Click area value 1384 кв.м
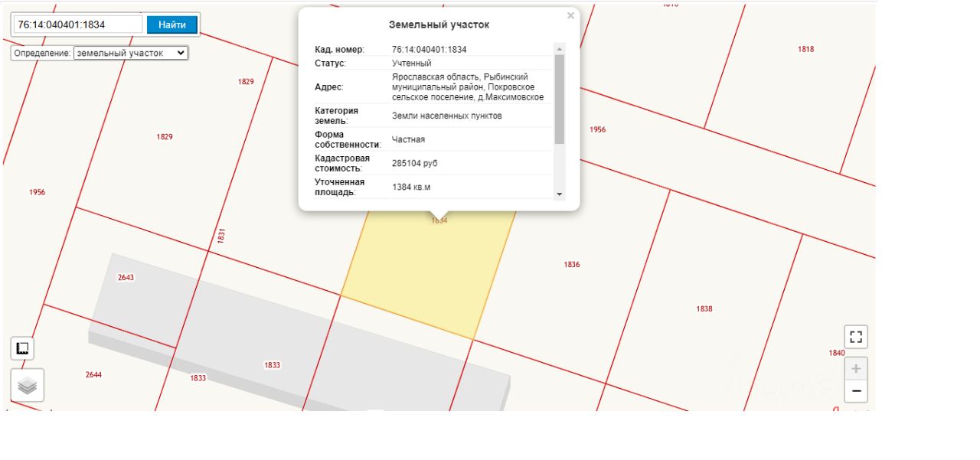Screen dimensions: 980x460 [x=411, y=187]
